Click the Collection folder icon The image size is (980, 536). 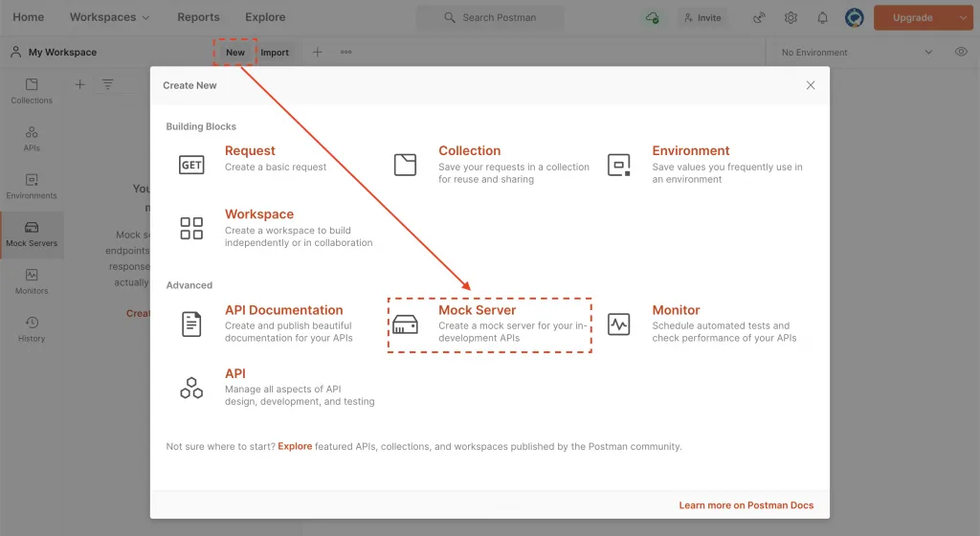coord(405,165)
